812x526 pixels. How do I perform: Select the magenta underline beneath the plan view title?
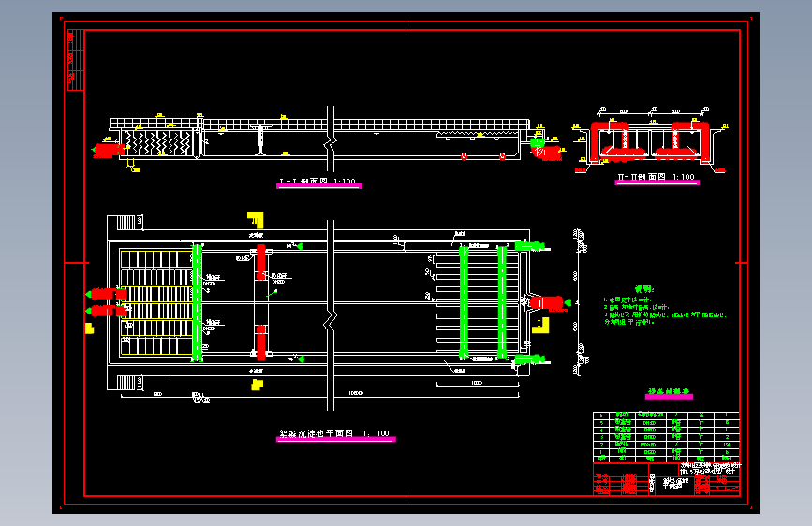(335, 440)
